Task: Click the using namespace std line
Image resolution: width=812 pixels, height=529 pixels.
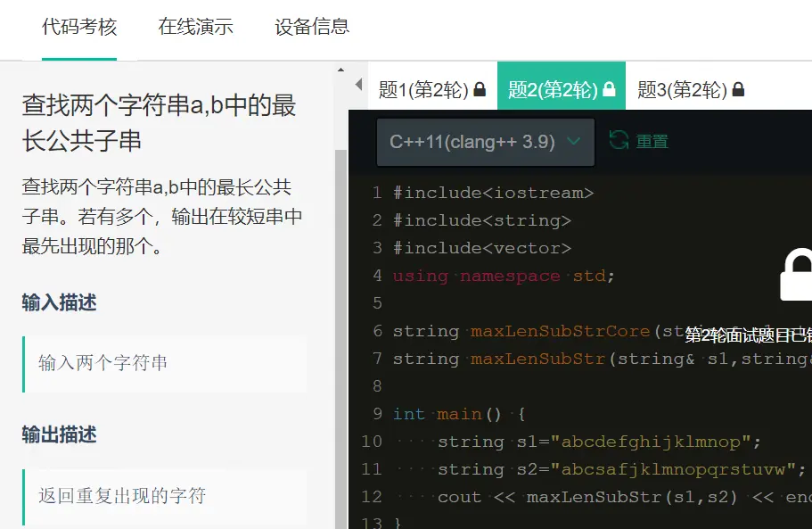Action: point(504,276)
